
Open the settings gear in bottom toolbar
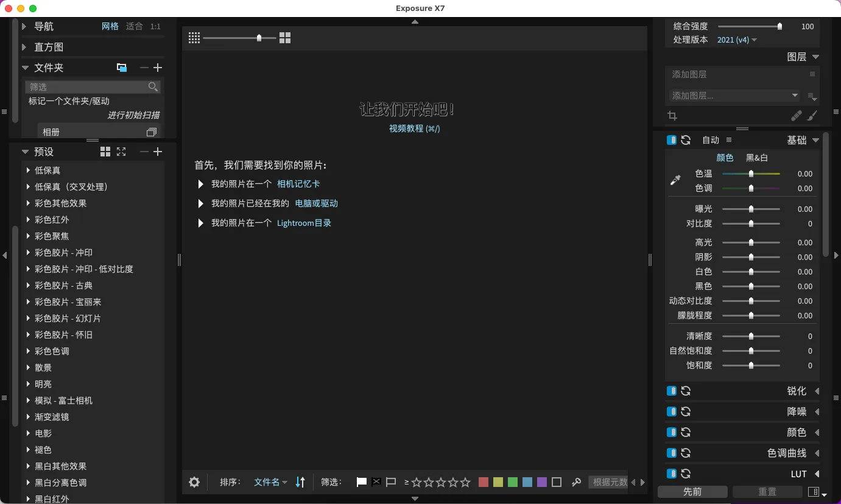194,482
